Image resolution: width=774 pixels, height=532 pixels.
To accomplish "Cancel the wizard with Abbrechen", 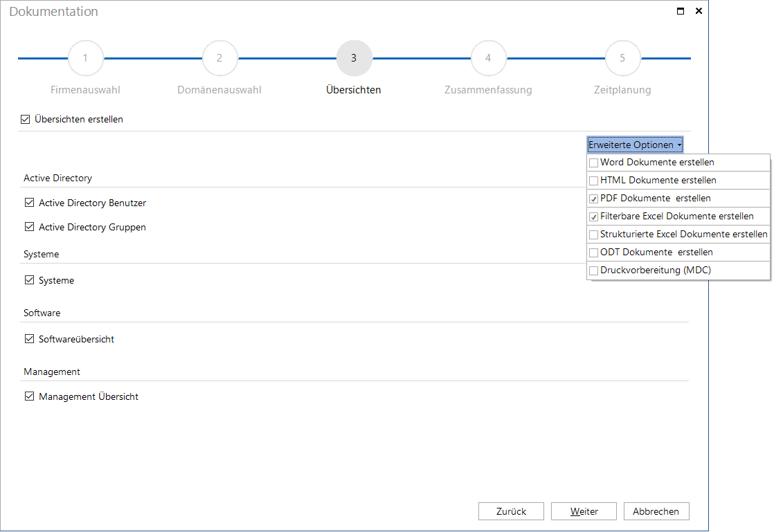I will tap(656, 511).
